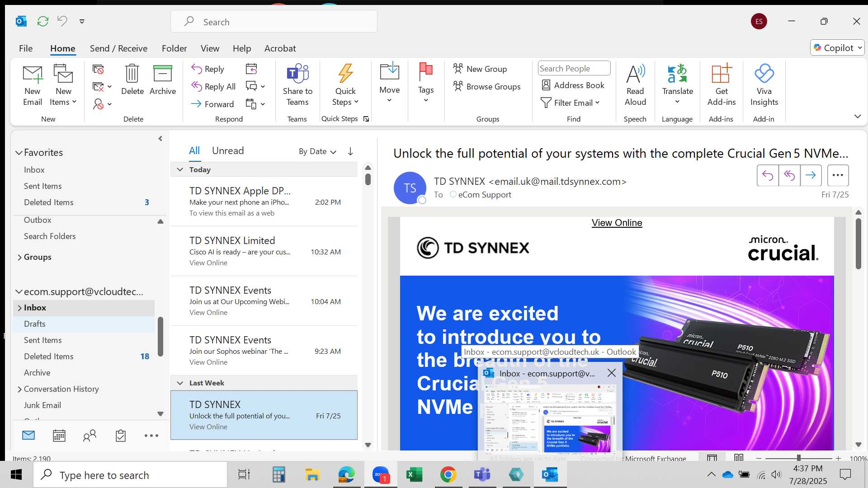Expand Conversation History folder

coord(19,389)
